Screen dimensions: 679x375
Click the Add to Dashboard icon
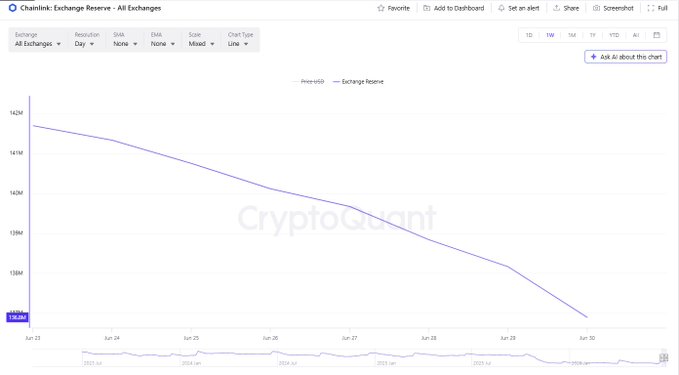pyautogui.click(x=427, y=8)
